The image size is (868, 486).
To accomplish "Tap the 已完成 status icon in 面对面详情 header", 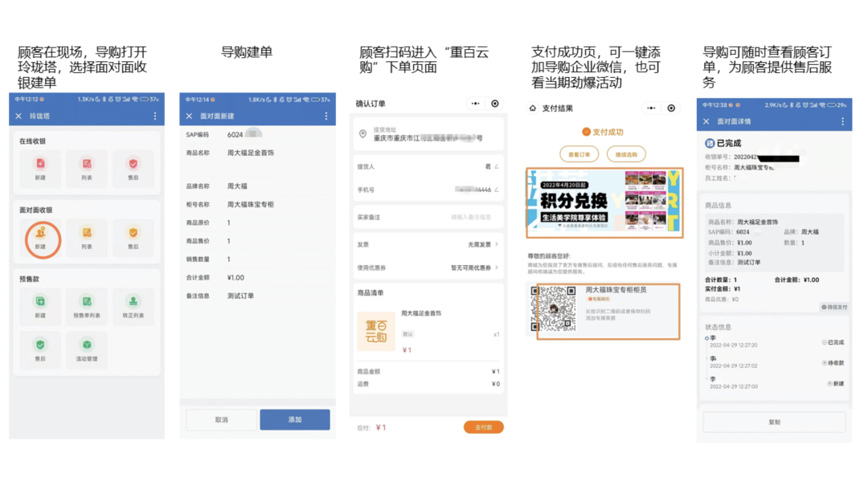I will (710, 143).
